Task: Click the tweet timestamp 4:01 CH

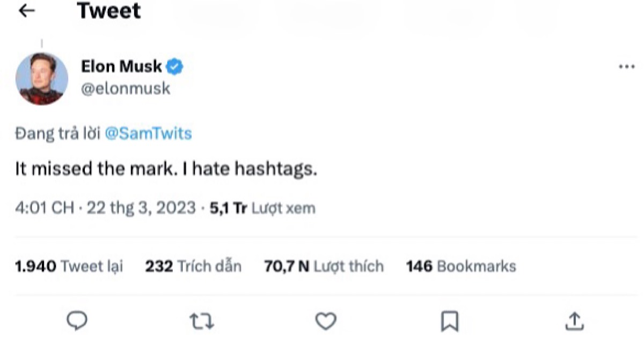Action: coord(44,208)
